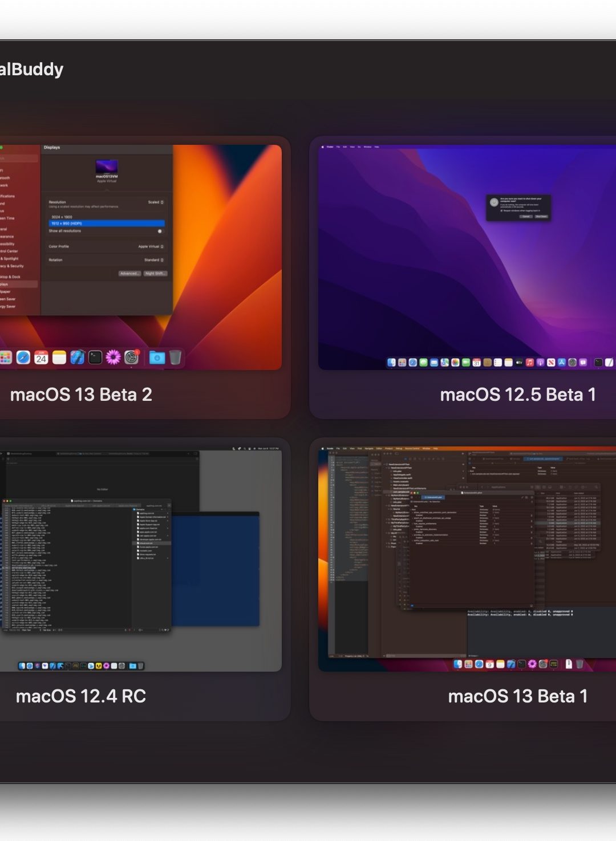The width and height of the screenshot is (616, 841).
Task: Open Music from the macOS 12.5 Beta 1 dock
Action: coord(529,363)
